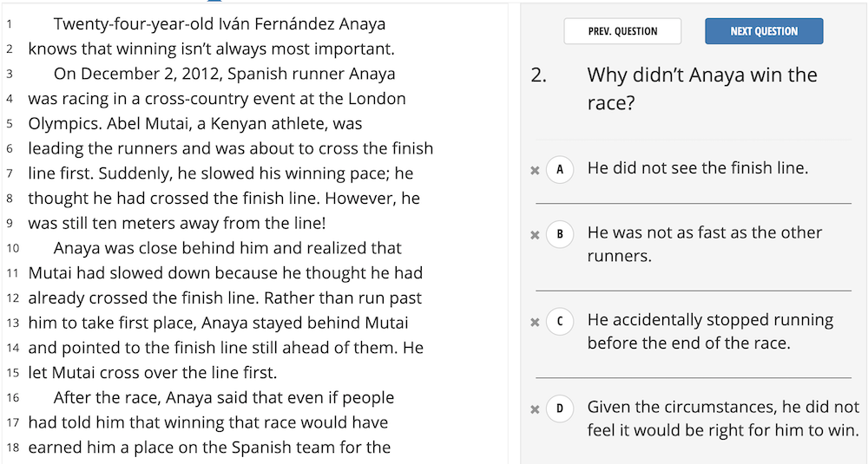Return to the previous question
The image size is (868, 464).
pyautogui.click(x=622, y=31)
